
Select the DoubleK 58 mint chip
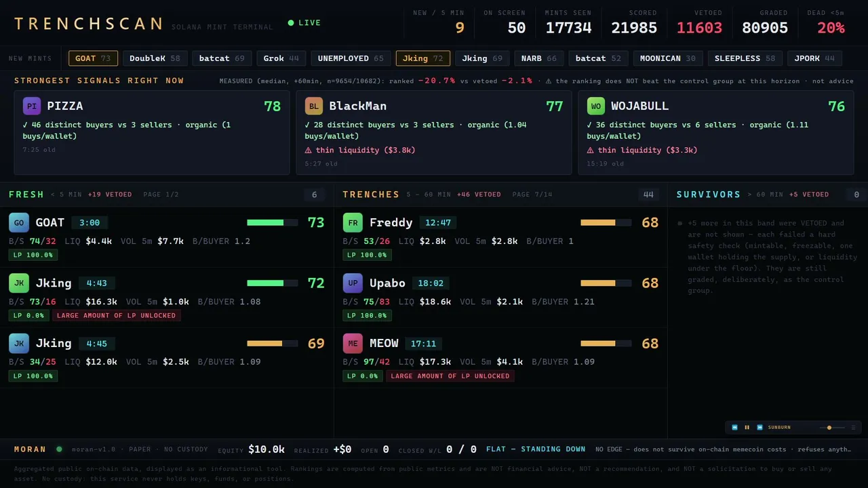pos(155,58)
